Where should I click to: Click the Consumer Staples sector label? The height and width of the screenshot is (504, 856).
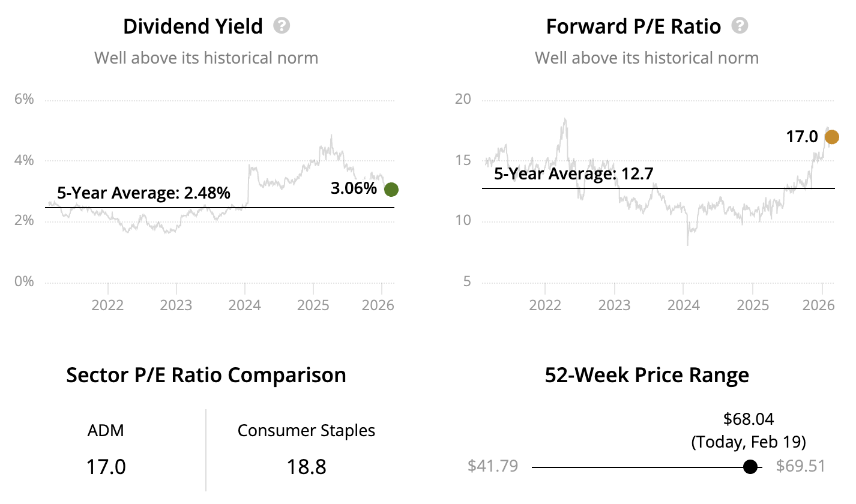point(306,431)
